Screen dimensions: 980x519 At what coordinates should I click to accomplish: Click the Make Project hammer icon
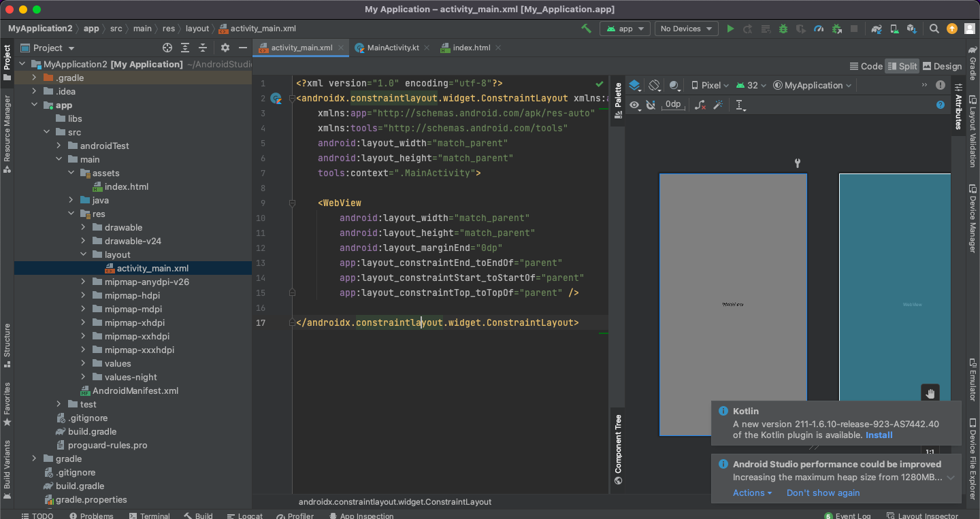[x=586, y=29]
